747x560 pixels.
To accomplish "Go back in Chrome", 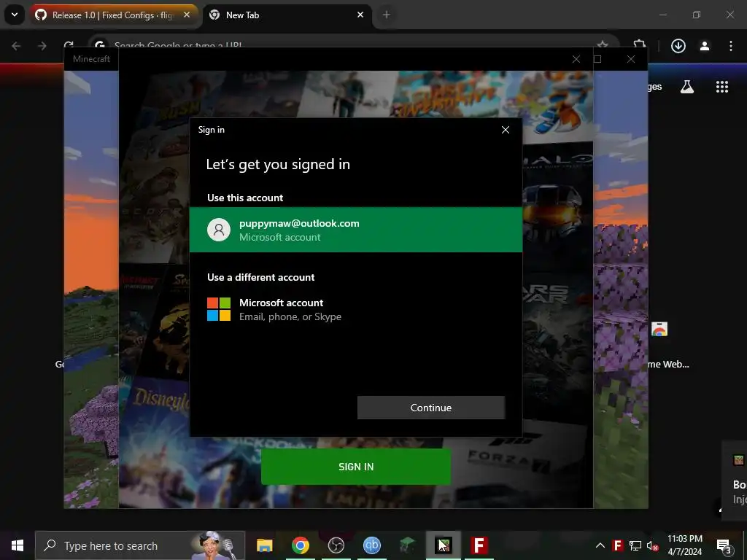I will click(x=16, y=46).
